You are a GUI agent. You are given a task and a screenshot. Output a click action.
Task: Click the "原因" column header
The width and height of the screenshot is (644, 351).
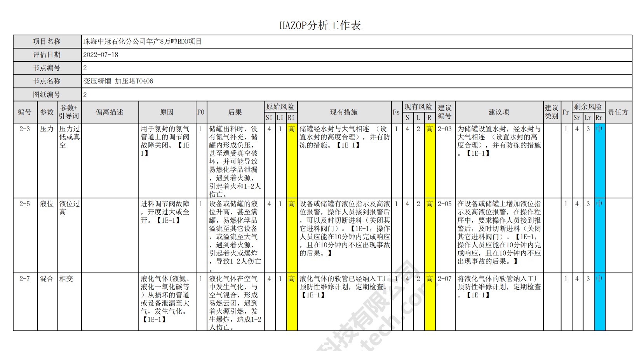tap(167, 112)
